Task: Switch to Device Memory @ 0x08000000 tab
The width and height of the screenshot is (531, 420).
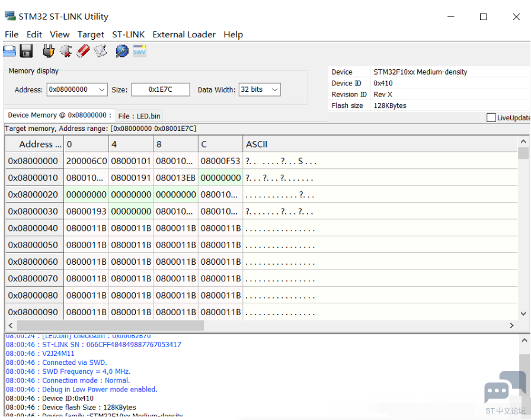Action: pyautogui.click(x=60, y=116)
